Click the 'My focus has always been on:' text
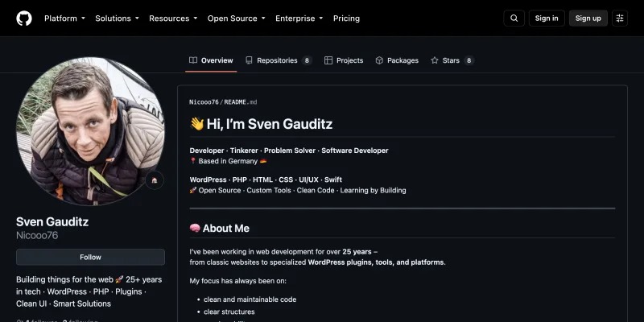This screenshot has height=322, width=644. pos(237,281)
